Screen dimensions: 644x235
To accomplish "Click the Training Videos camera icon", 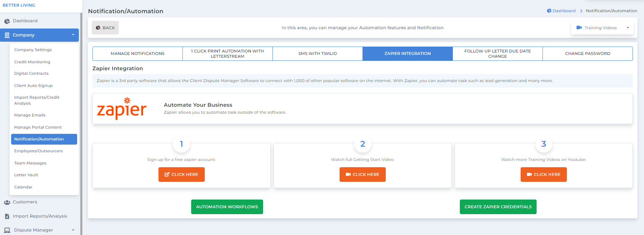I will [579, 28].
